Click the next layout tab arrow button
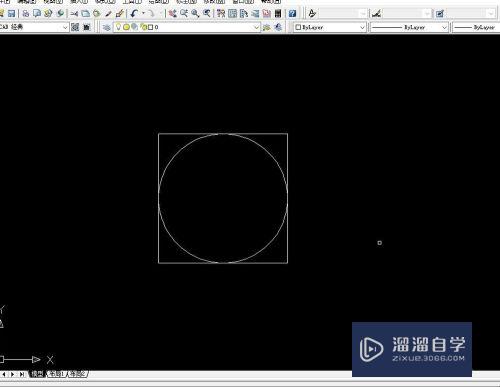 (13, 374)
